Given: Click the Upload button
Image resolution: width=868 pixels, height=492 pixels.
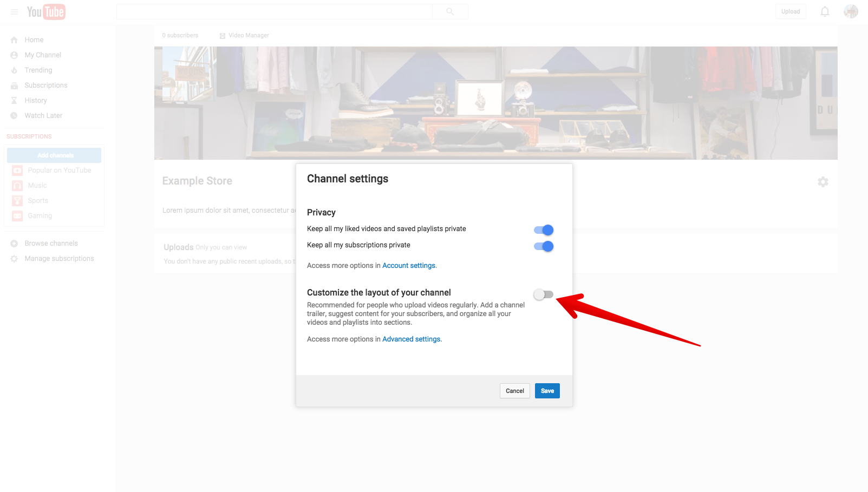Looking at the screenshot, I should [790, 12].
